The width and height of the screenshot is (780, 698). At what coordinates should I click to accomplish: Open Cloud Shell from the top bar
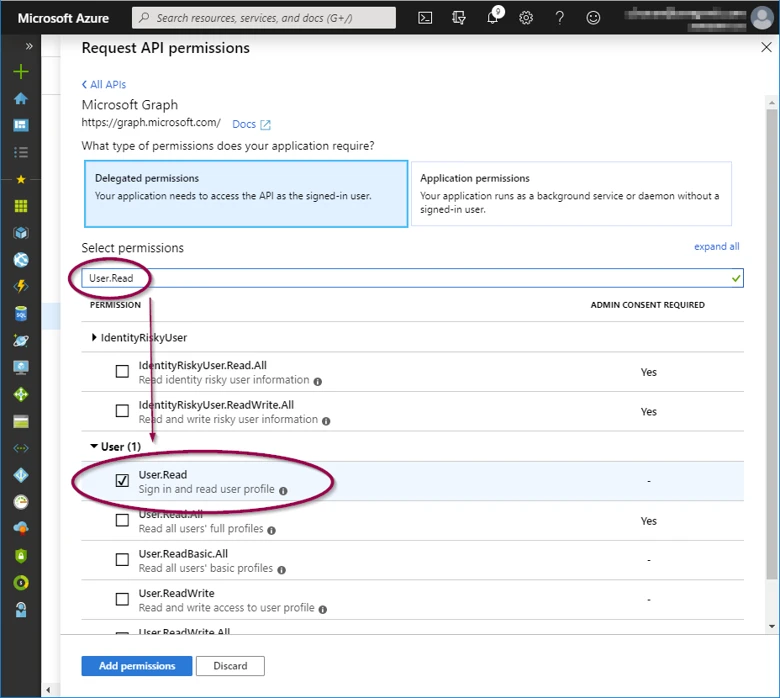(x=425, y=18)
